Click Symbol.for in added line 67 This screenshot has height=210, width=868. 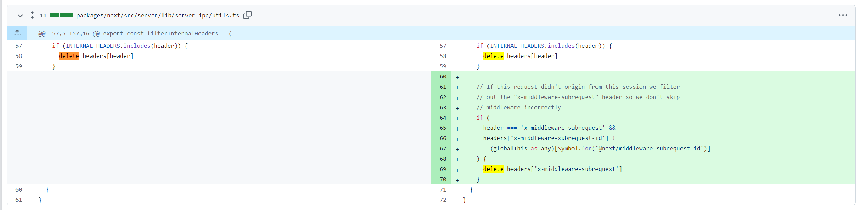coord(575,148)
